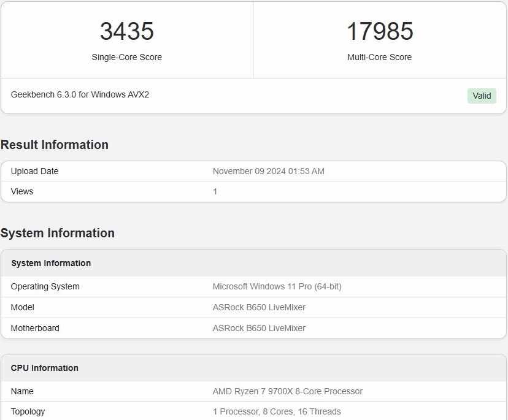Click the large System Information page heading
Viewport: 508px width, 420px height.
[x=57, y=233]
